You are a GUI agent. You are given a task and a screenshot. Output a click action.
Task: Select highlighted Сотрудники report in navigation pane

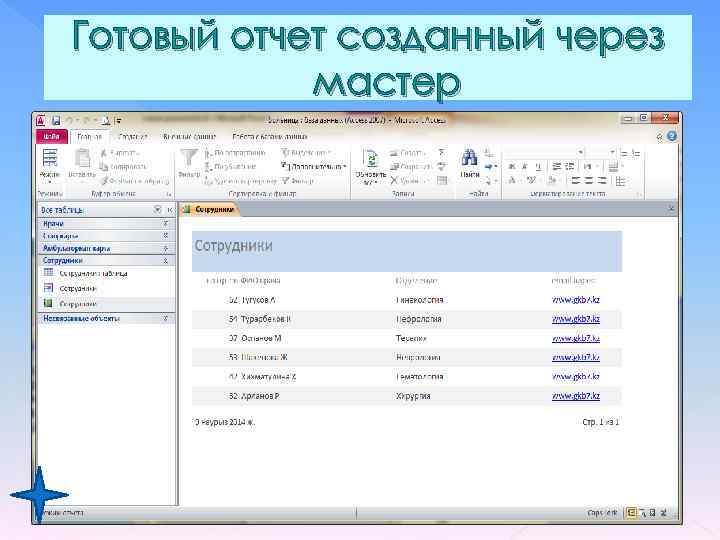107,304
